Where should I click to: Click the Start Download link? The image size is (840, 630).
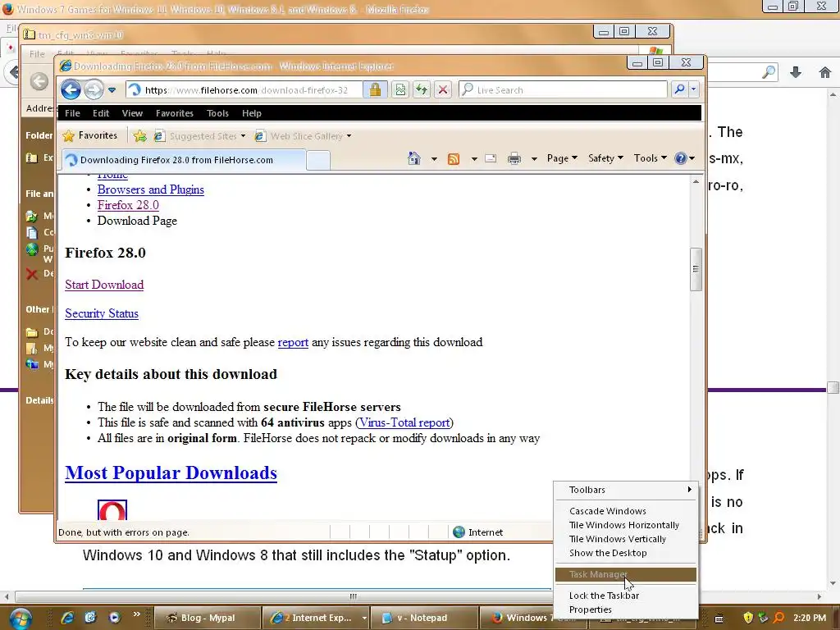click(x=104, y=285)
